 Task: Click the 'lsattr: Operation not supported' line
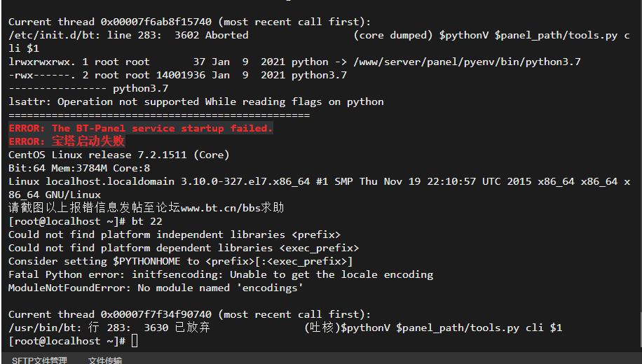[196, 101]
